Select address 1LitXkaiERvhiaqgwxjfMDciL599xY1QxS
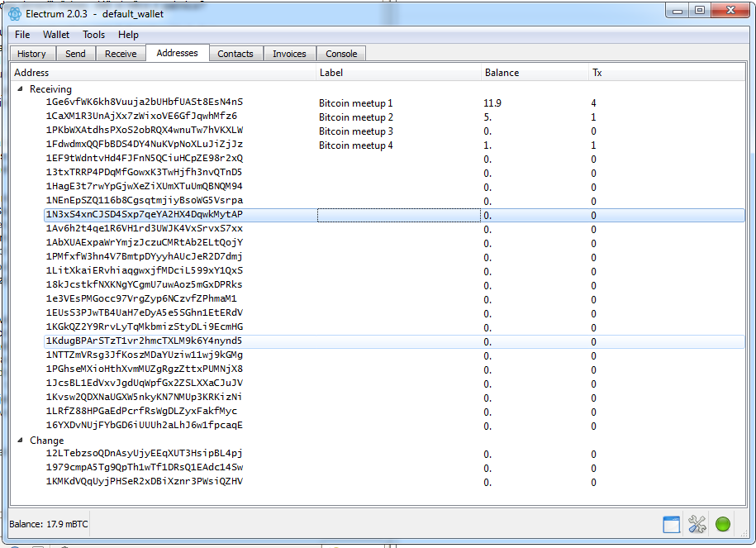Screen dimensions: 756x548 coord(144,270)
